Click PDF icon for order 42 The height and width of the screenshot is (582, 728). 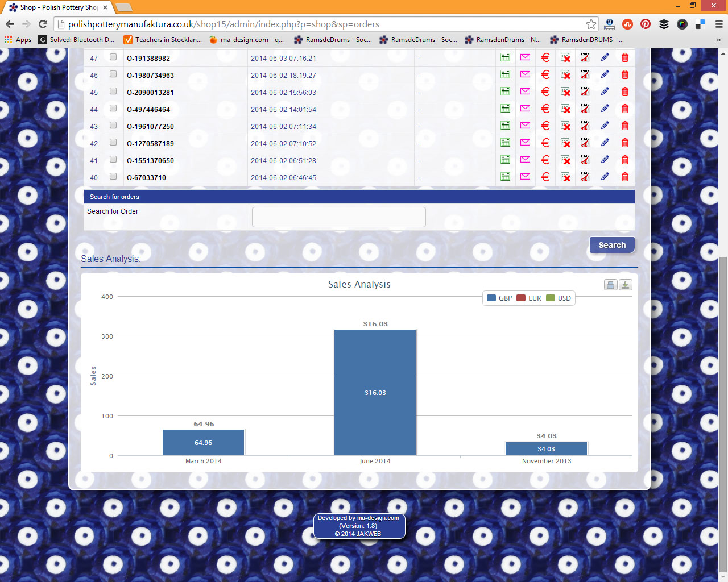(585, 143)
